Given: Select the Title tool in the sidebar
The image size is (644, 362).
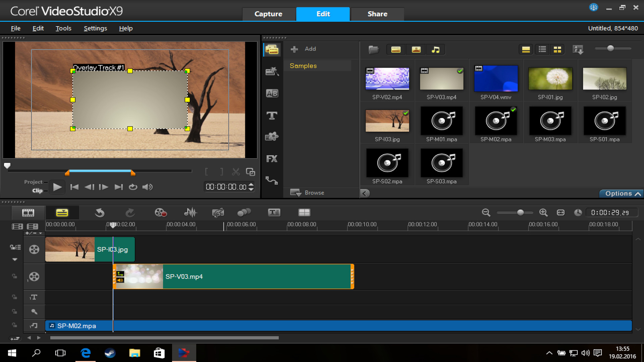Looking at the screenshot, I should 272,115.
